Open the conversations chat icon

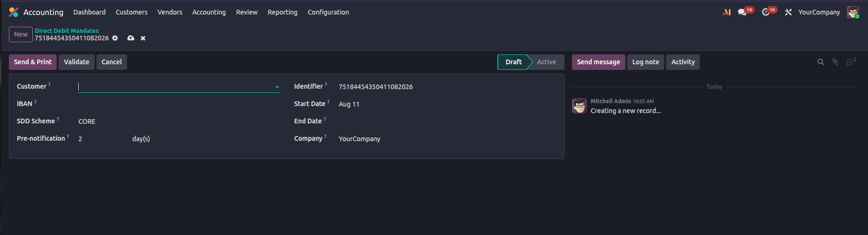[x=742, y=12]
